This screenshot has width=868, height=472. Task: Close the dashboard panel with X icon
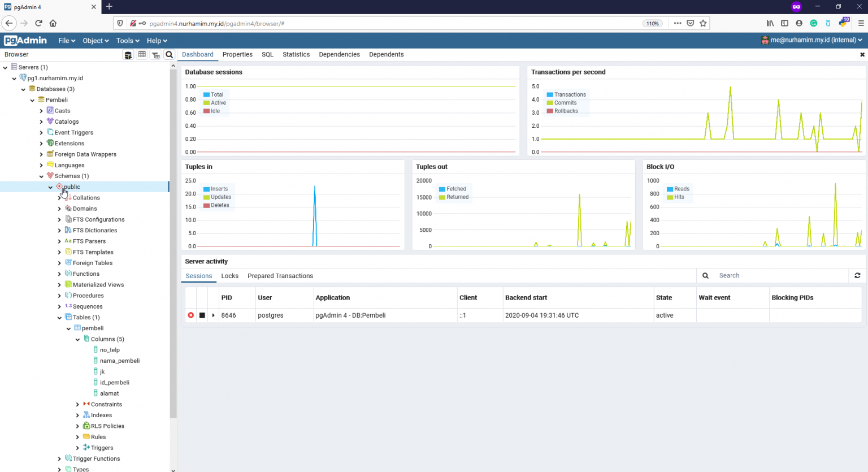(862, 55)
